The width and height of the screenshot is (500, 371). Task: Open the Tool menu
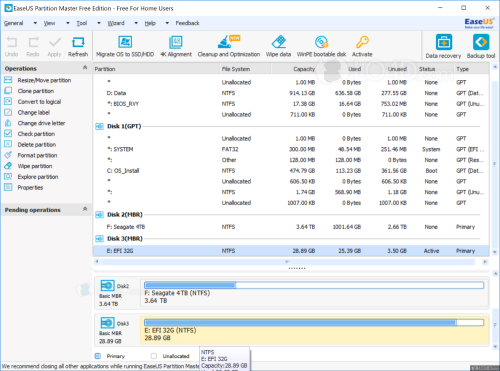[x=82, y=23]
